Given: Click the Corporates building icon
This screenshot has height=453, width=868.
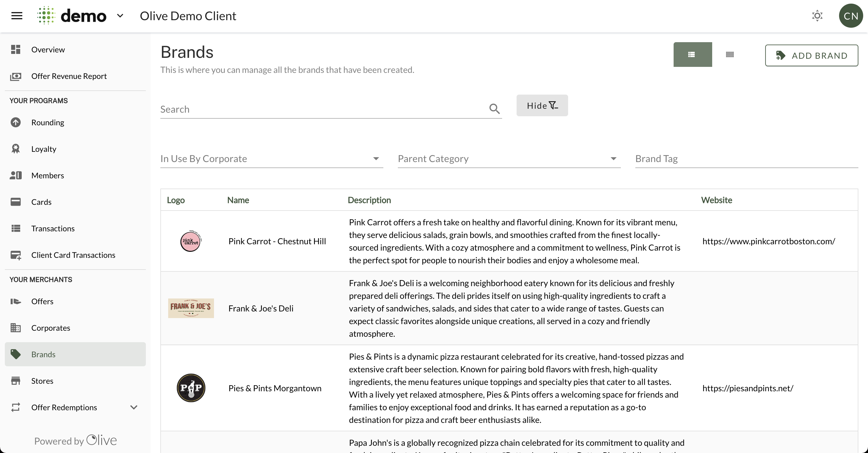Looking at the screenshot, I should tap(15, 328).
